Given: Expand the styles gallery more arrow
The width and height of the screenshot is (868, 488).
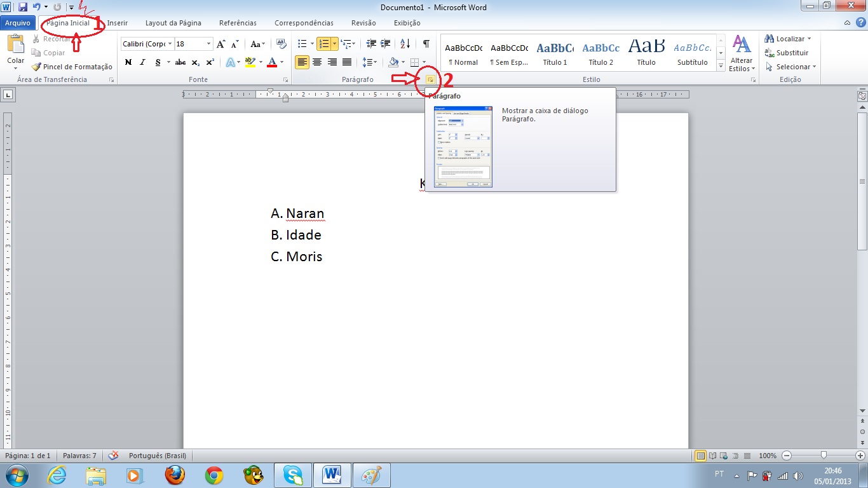Looking at the screenshot, I should pos(721,65).
